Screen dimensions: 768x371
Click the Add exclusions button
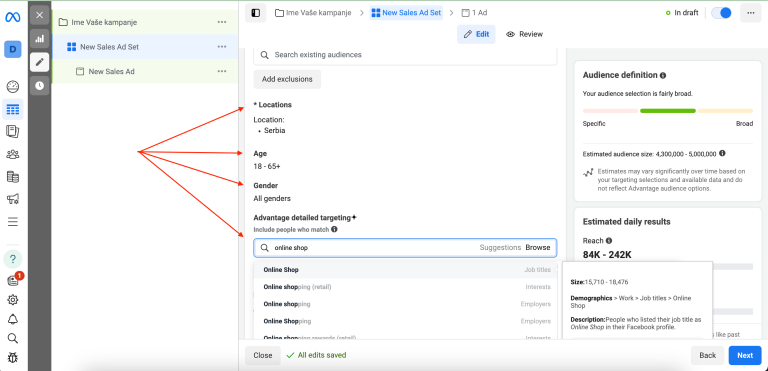coord(287,79)
